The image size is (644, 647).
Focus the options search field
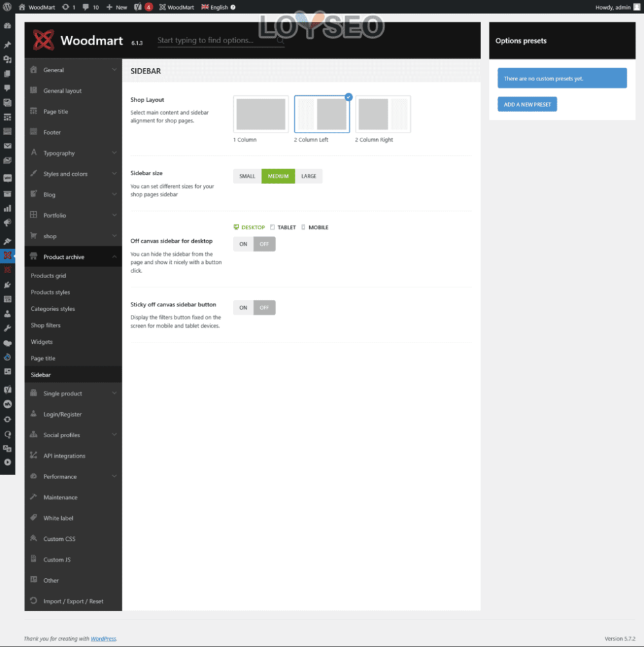tap(221, 41)
